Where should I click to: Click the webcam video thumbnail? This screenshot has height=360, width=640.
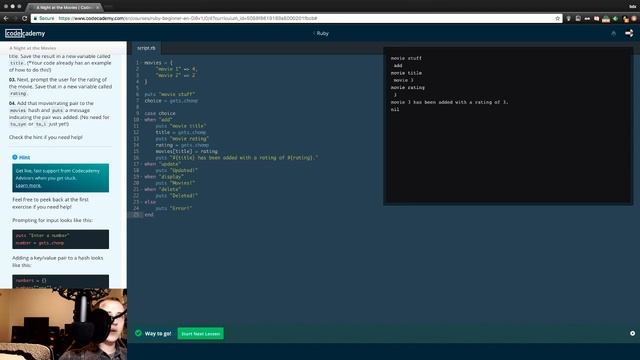(x=63, y=324)
